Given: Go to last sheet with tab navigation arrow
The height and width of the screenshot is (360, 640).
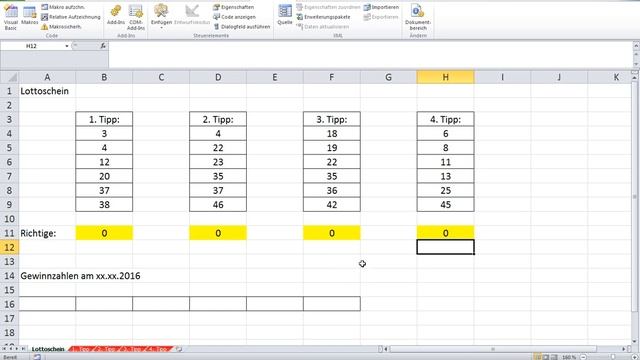Looking at the screenshot, I should pos(23,349).
